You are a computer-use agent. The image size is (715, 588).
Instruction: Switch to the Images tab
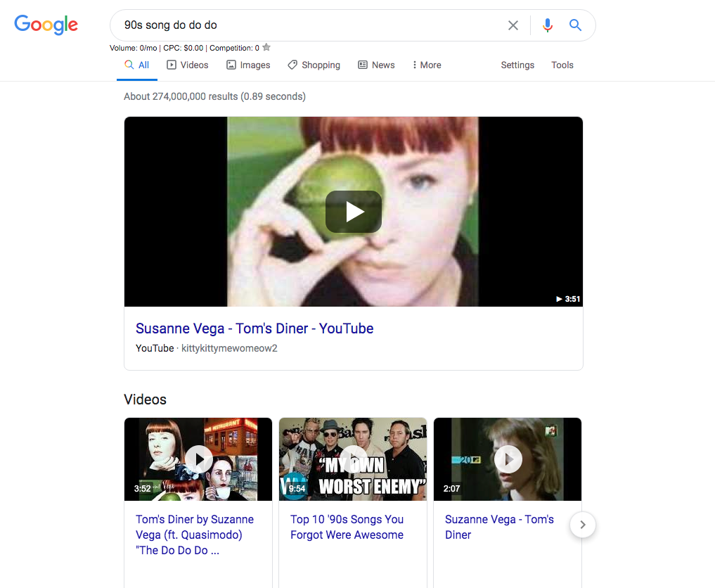click(248, 65)
